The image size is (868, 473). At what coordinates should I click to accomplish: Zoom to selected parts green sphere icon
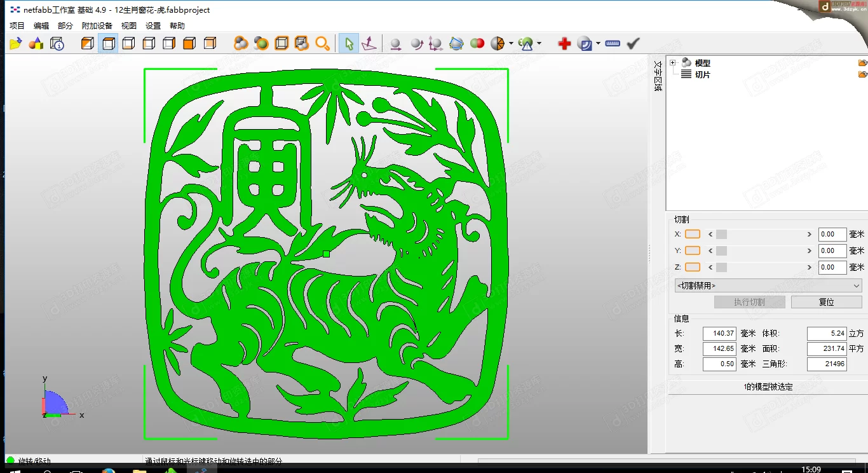[x=261, y=43]
